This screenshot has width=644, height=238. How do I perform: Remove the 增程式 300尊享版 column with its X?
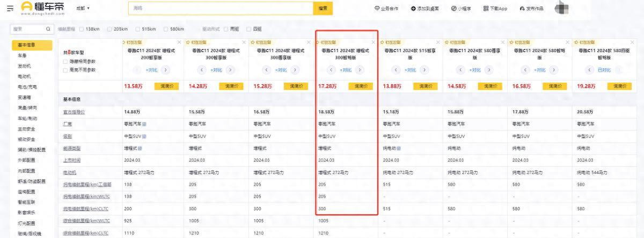[x=309, y=42]
